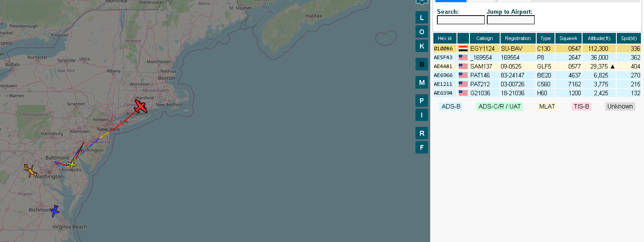Click registration SU-BAV
The height and width of the screenshot is (242, 644).
tap(512, 48)
